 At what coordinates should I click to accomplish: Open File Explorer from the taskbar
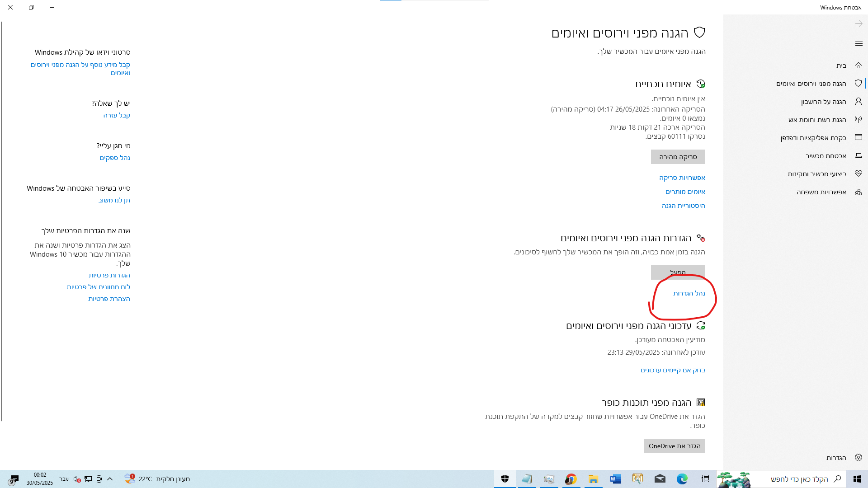point(593,479)
